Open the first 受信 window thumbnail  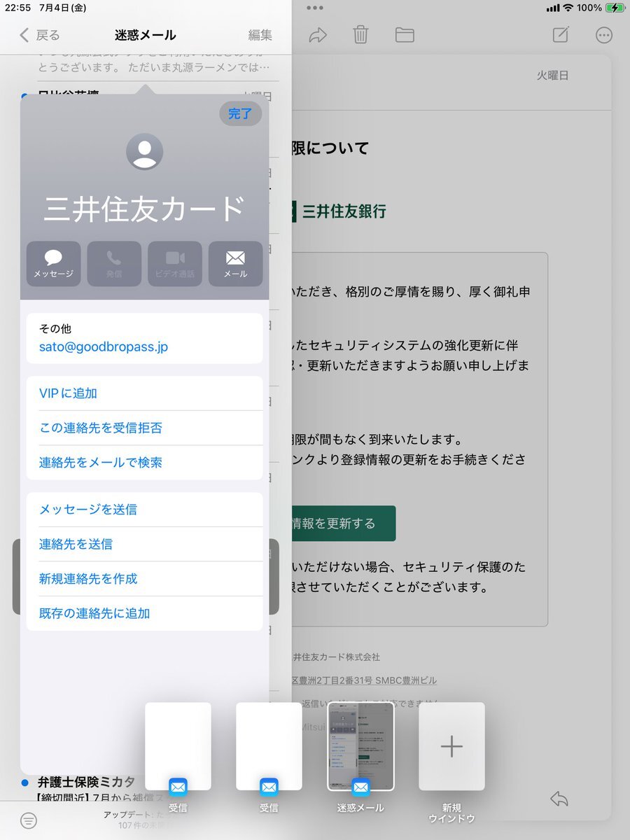coord(178,748)
